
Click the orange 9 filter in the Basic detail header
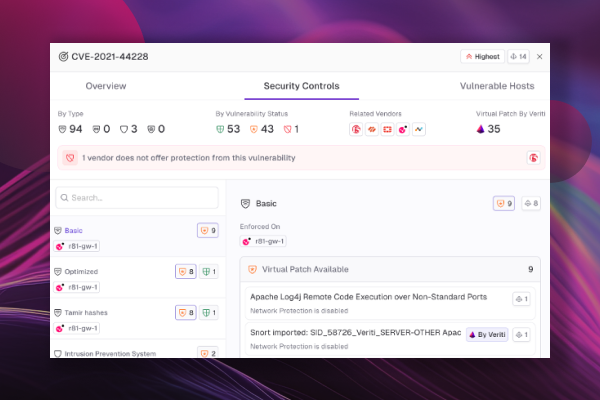[x=504, y=204]
